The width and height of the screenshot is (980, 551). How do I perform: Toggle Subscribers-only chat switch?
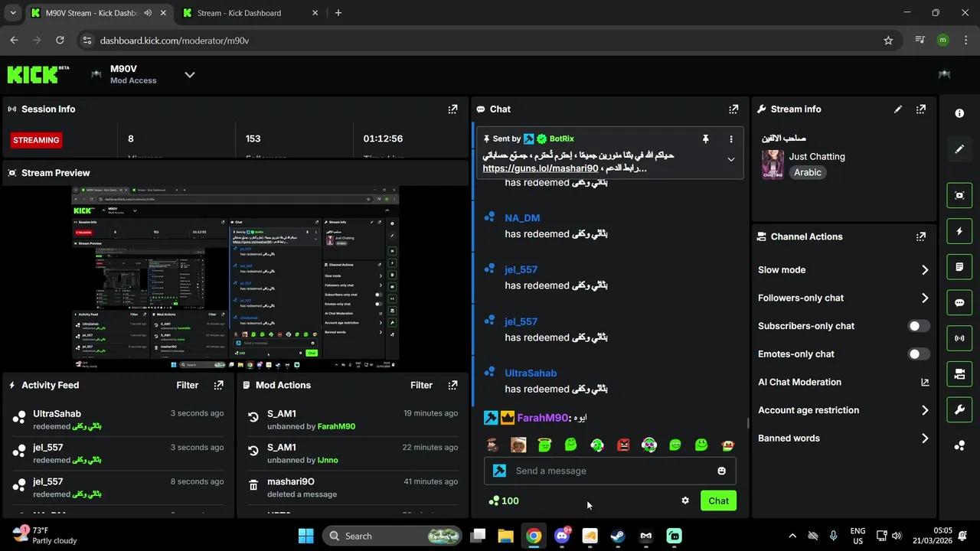coord(919,326)
